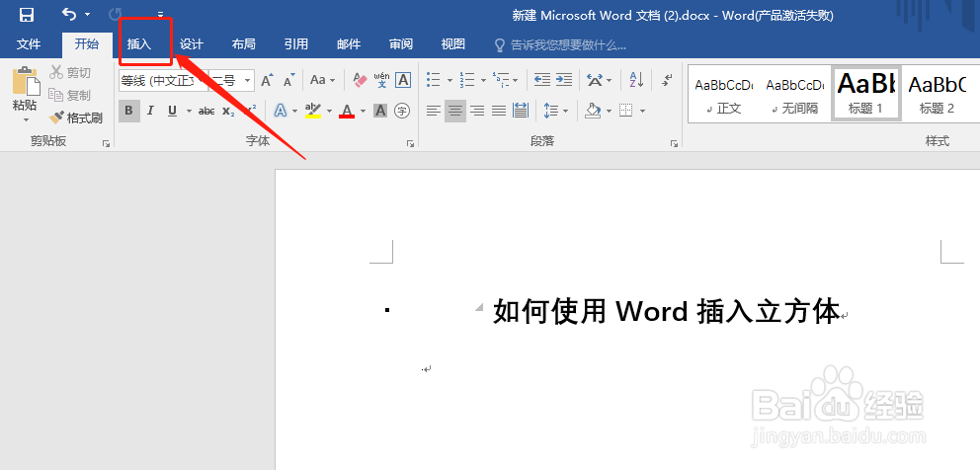Click the 剪切 (Cut) button
This screenshot has height=470, width=980.
coord(71,72)
